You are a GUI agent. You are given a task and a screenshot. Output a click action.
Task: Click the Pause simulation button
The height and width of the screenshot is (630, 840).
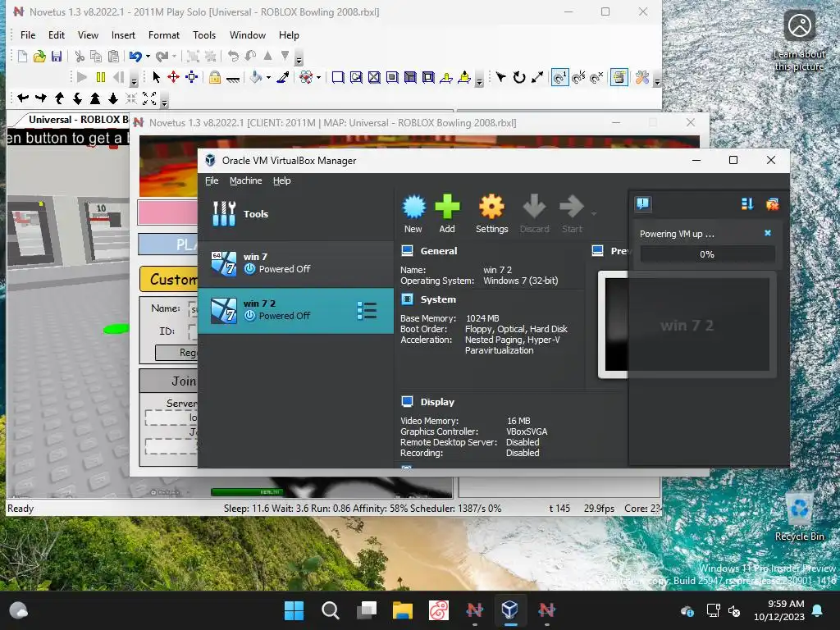pyautogui.click(x=100, y=77)
